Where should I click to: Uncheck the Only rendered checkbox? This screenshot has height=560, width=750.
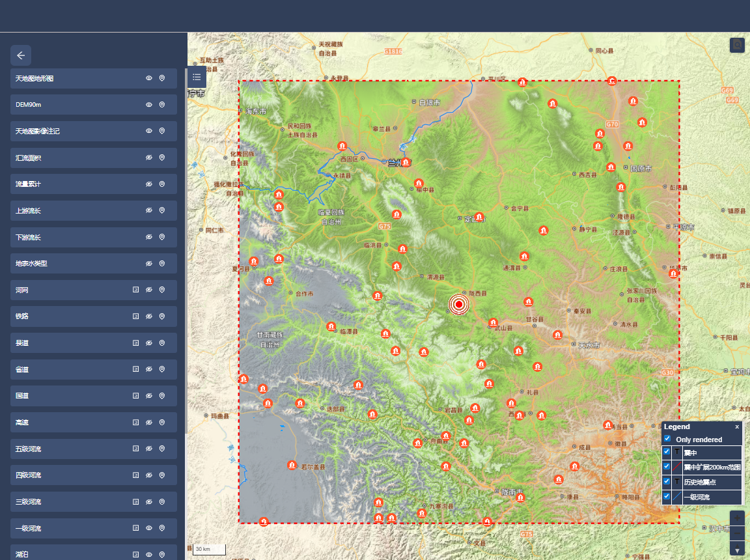[x=667, y=439]
